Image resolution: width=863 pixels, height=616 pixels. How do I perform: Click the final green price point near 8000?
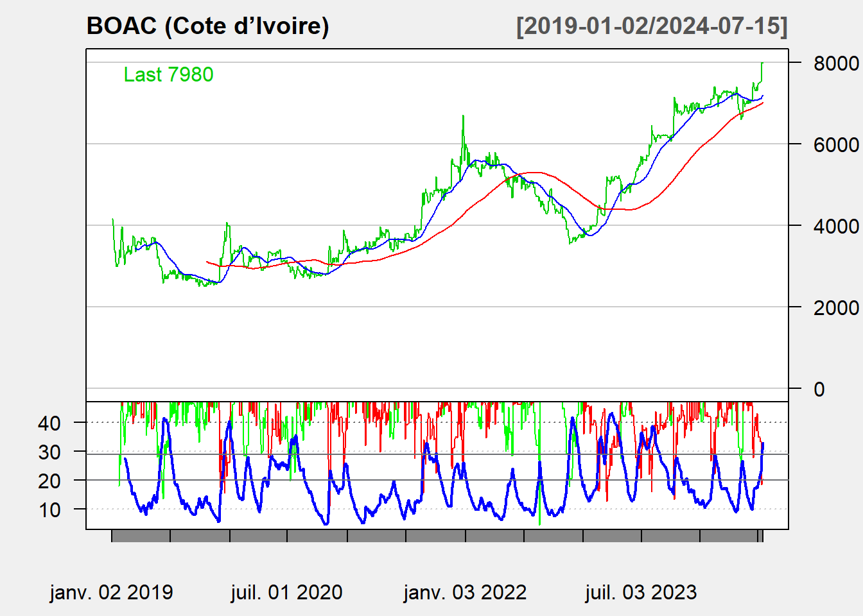coord(762,64)
